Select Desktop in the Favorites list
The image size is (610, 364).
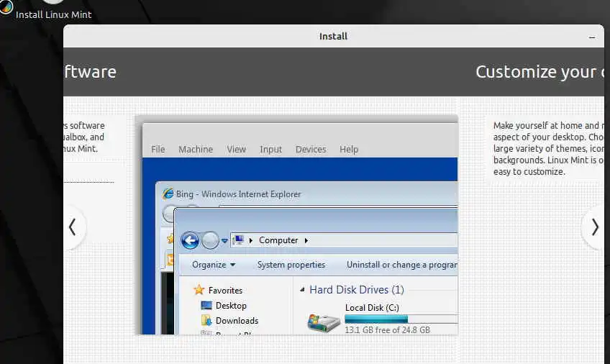point(231,306)
